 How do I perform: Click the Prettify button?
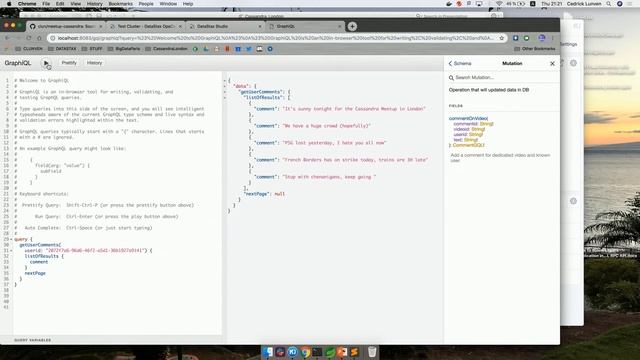[x=69, y=63]
